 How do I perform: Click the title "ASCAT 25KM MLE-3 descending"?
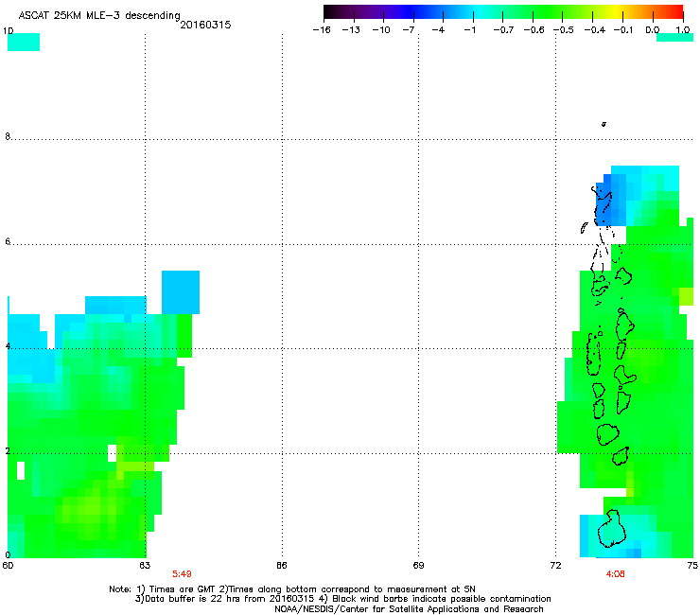tap(99, 15)
